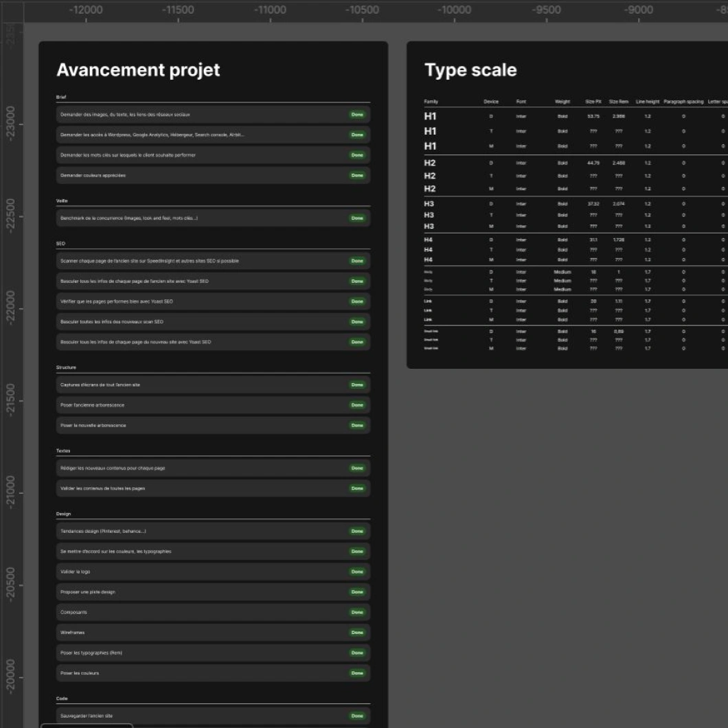Click Done badge on 'Demander couleurs appréciées' row
The height and width of the screenshot is (728, 728).
(357, 175)
